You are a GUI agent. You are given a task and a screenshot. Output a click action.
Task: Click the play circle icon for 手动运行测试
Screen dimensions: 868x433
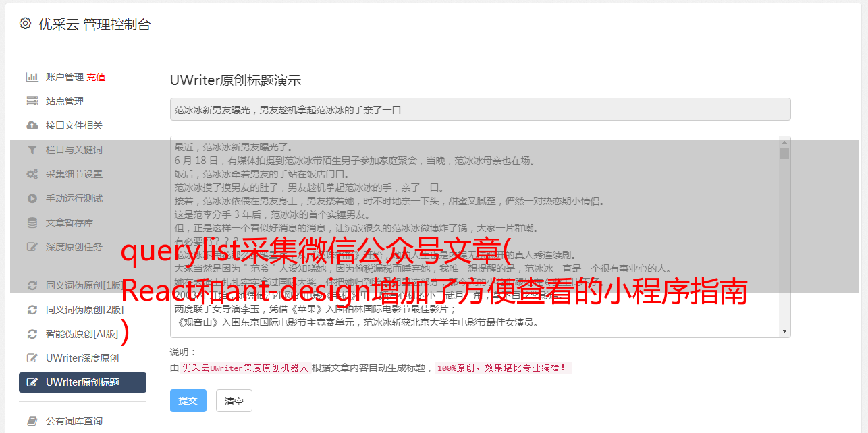coord(32,198)
